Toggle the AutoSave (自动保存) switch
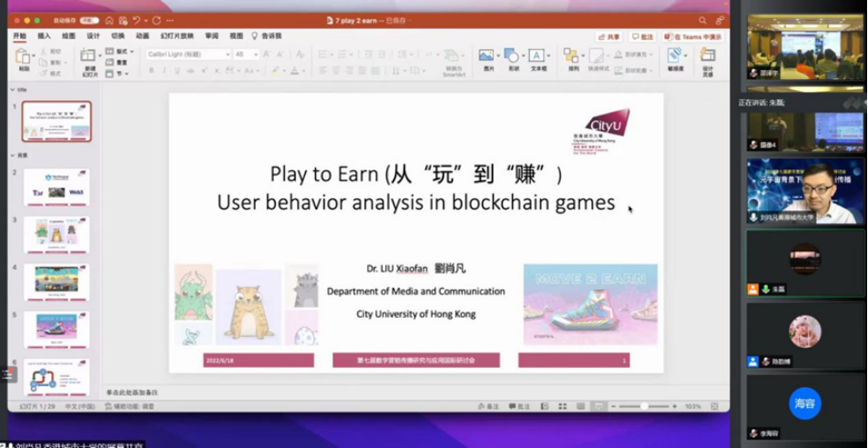 coord(89,19)
